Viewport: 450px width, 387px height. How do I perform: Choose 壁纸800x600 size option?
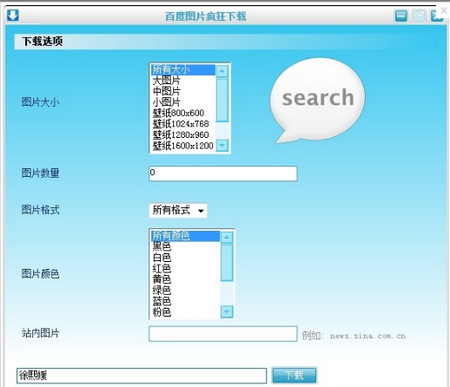183,113
